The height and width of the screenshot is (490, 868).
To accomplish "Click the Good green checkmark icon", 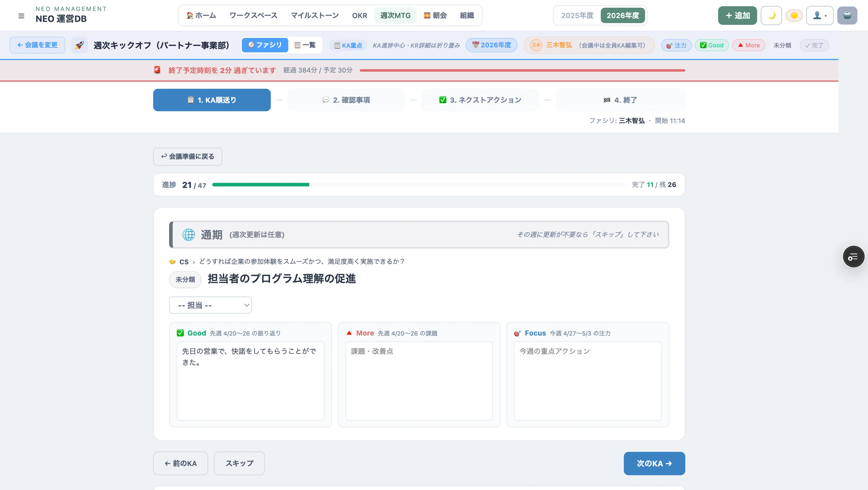I will [x=180, y=333].
